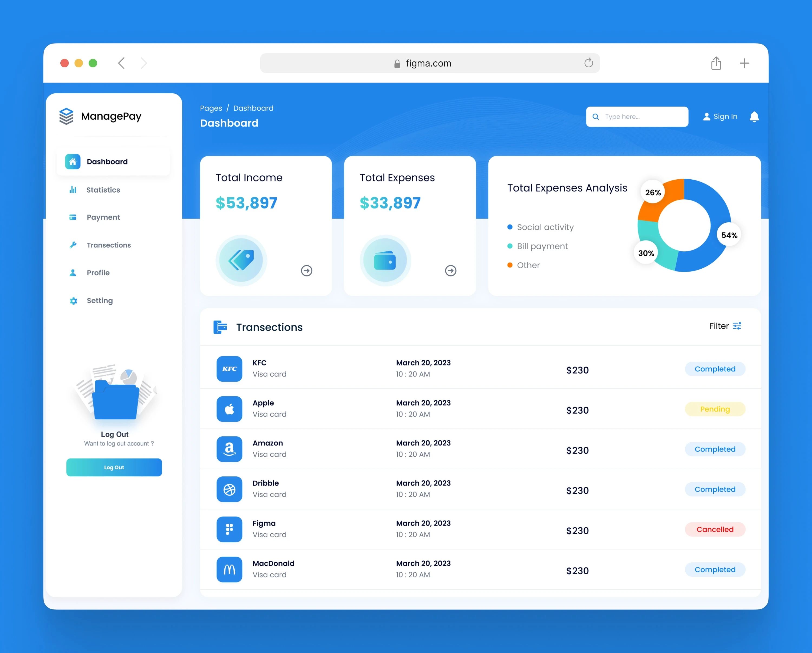Click the Figma transaction logo icon
The width and height of the screenshot is (812, 653).
tap(229, 529)
